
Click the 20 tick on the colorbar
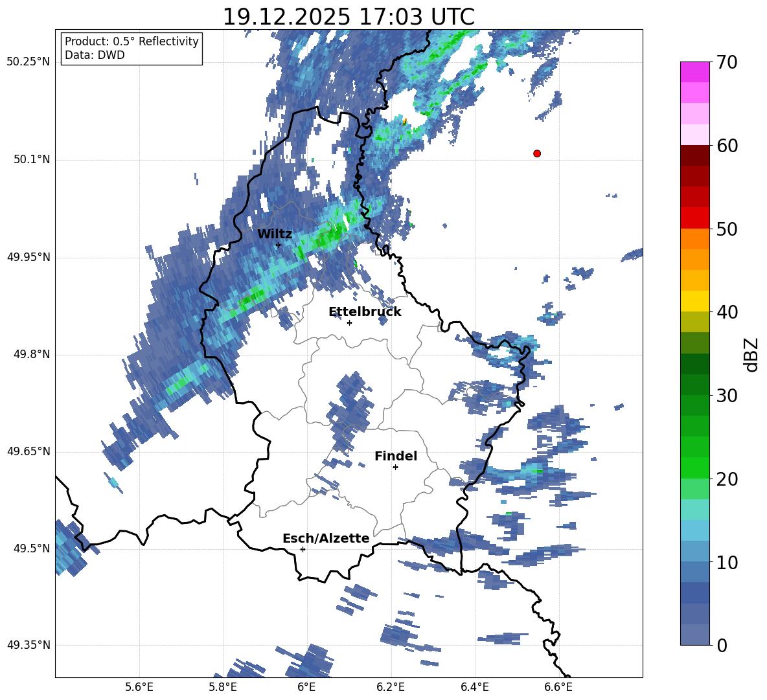tap(727, 479)
